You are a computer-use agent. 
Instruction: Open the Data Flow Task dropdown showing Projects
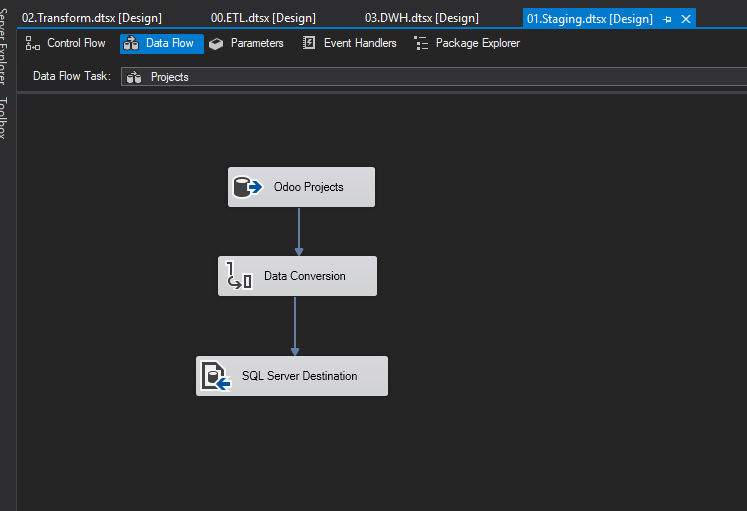pos(434,77)
